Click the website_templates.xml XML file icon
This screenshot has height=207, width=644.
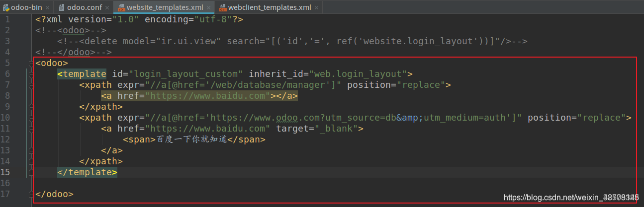(x=121, y=7)
